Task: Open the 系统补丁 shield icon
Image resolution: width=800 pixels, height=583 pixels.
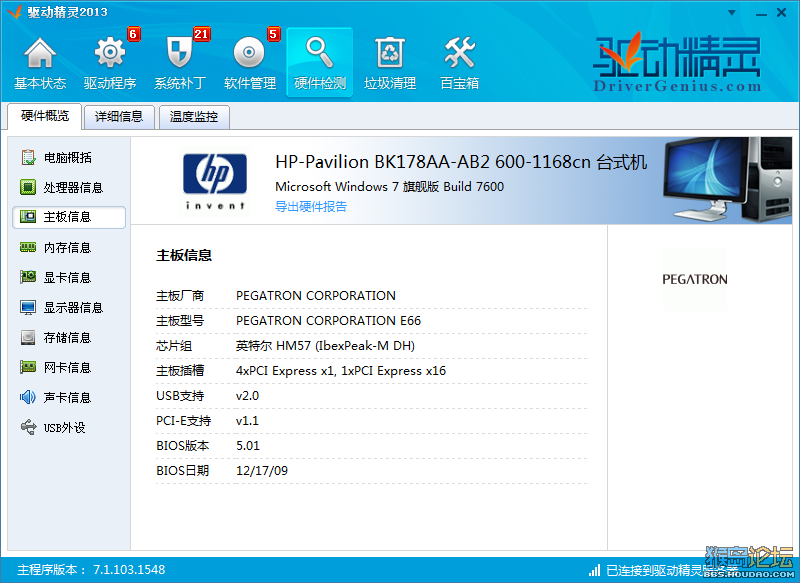Action: (x=180, y=53)
